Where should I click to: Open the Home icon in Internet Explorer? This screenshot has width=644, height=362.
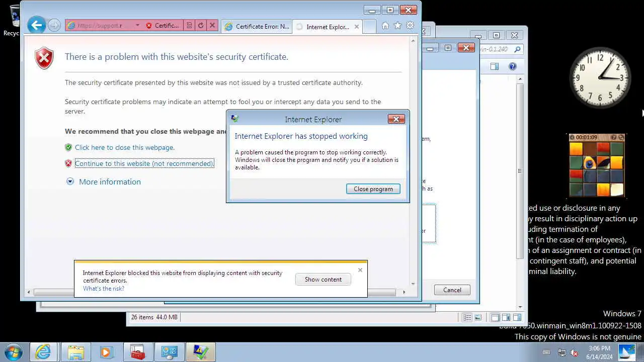[385, 26]
